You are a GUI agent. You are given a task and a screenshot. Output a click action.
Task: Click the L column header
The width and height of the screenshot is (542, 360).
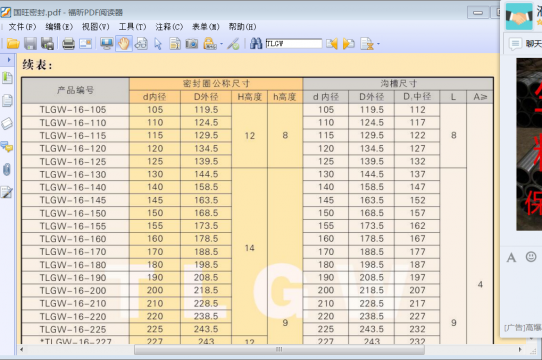point(453,97)
